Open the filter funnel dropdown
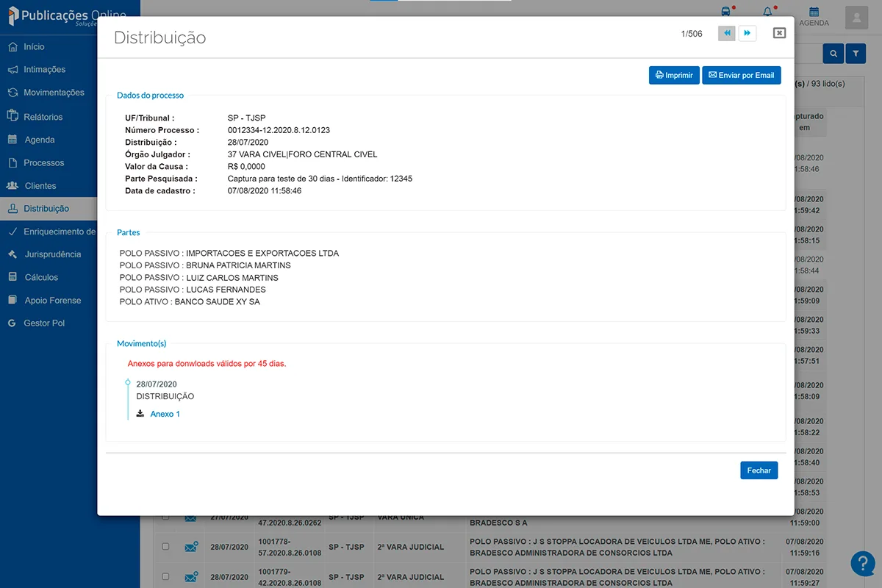This screenshot has width=882, height=588. [x=856, y=53]
